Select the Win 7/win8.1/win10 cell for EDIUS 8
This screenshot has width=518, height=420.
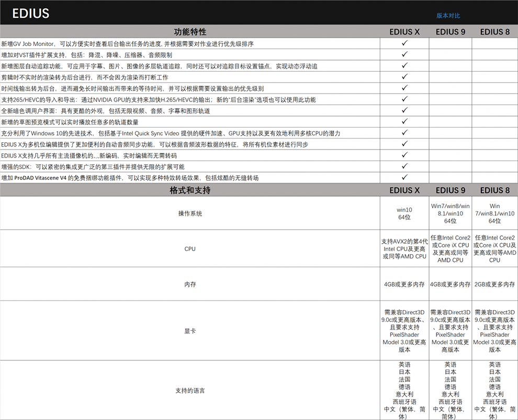click(x=495, y=213)
